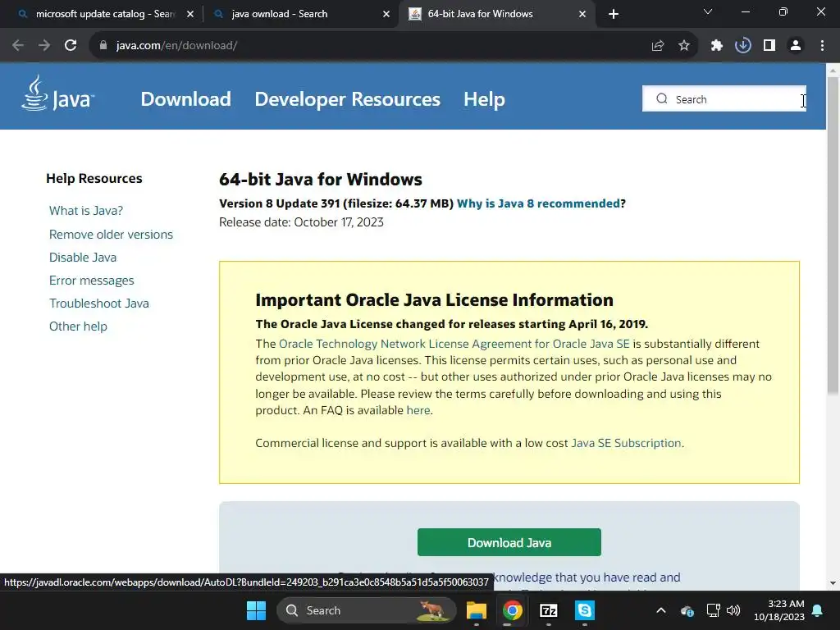Click the Windows taskbar Search box

[x=367, y=610]
